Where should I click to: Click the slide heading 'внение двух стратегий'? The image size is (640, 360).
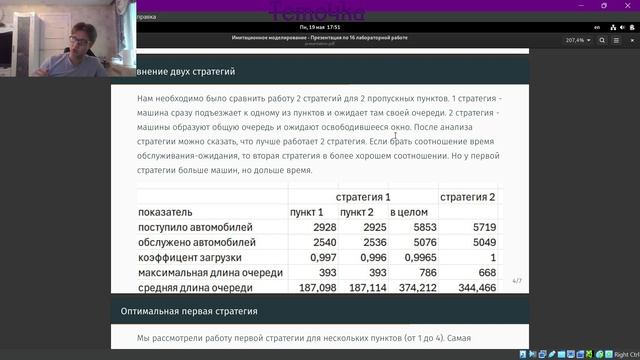click(186, 71)
